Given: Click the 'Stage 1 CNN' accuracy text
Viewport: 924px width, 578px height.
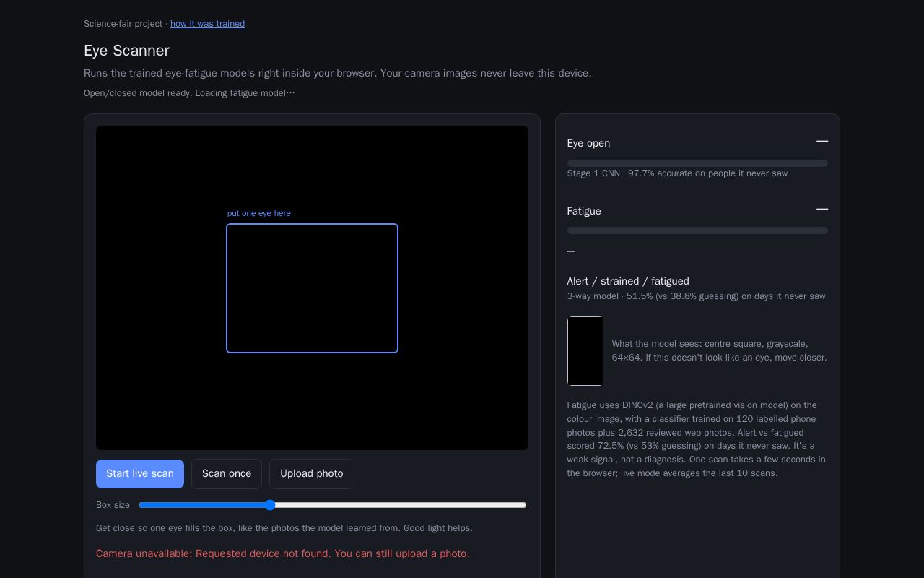Looking at the screenshot, I should 677,173.
